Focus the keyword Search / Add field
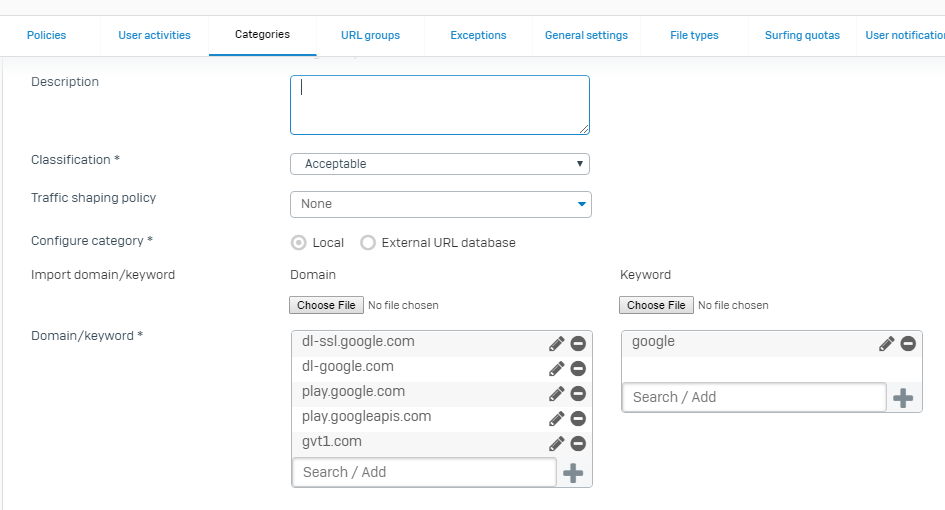 tap(753, 397)
